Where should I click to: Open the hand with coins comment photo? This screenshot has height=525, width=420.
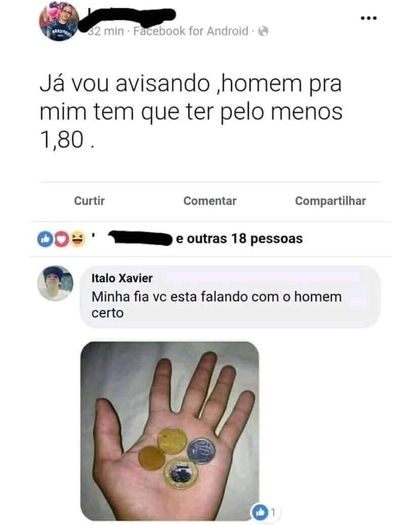click(169, 431)
